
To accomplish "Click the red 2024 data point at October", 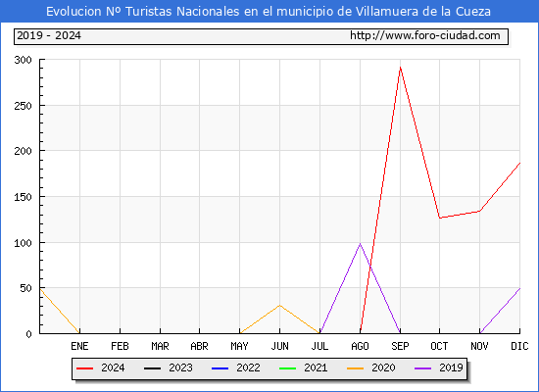I will tap(440, 218).
